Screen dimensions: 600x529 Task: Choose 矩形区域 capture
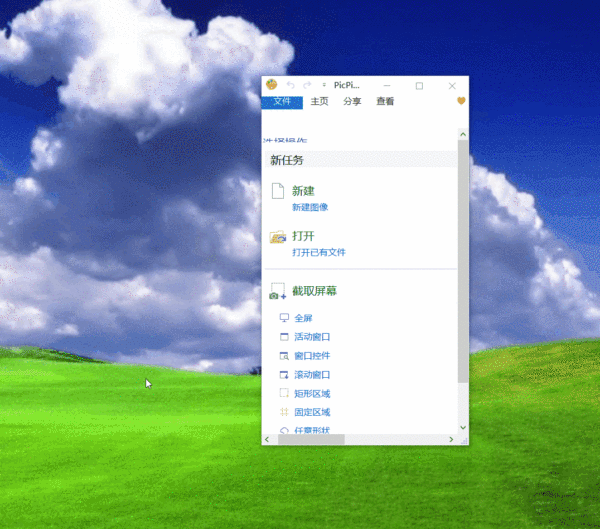[312, 393]
